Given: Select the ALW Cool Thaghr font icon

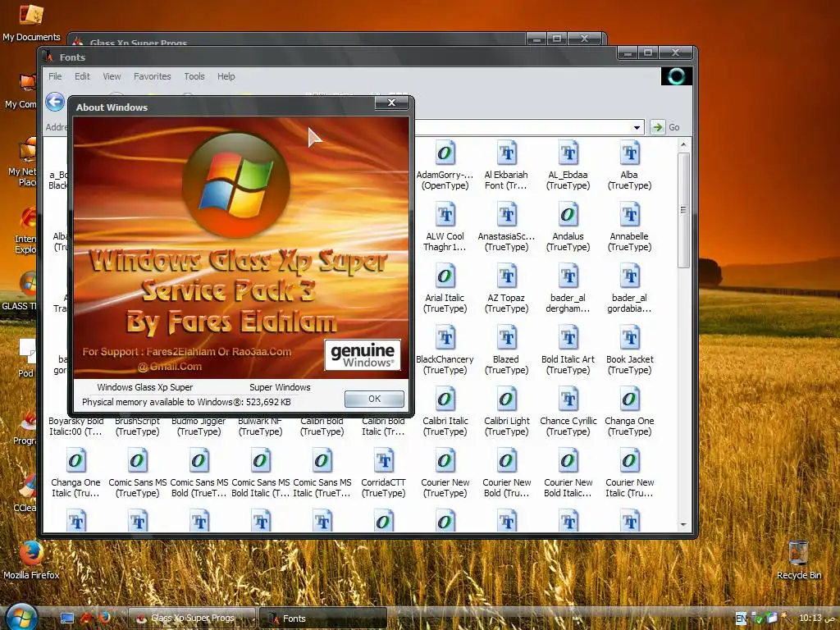Looking at the screenshot, I should point(445,216).
